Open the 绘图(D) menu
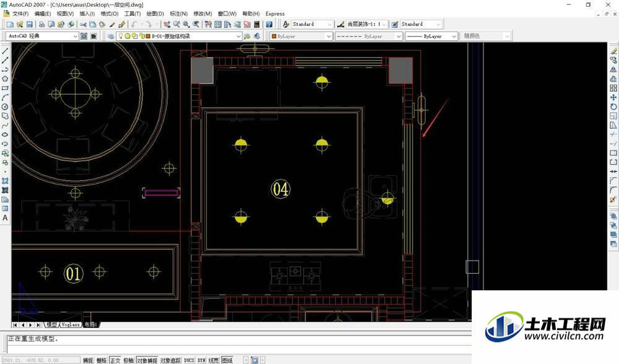The image size is (619, 364). click(x=155, y=14)
